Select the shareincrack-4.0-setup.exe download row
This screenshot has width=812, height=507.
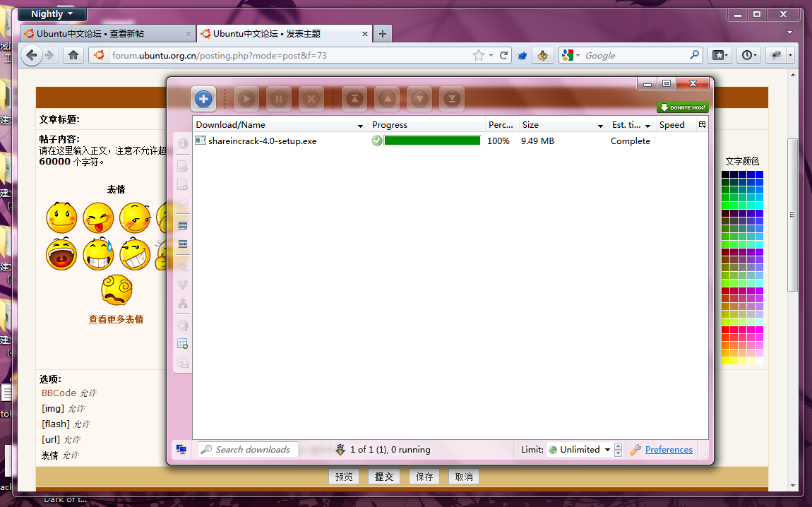pos(450,141)
